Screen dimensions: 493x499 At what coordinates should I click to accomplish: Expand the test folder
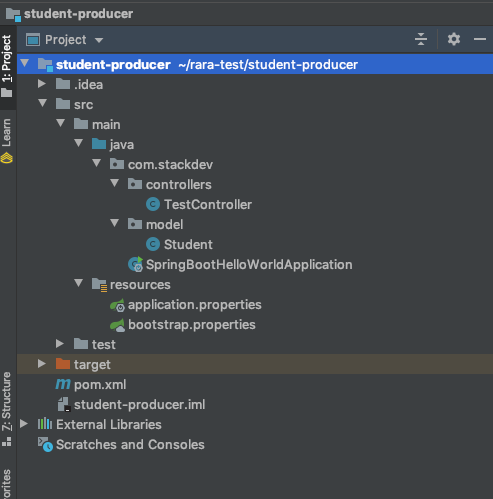point(60,344)
